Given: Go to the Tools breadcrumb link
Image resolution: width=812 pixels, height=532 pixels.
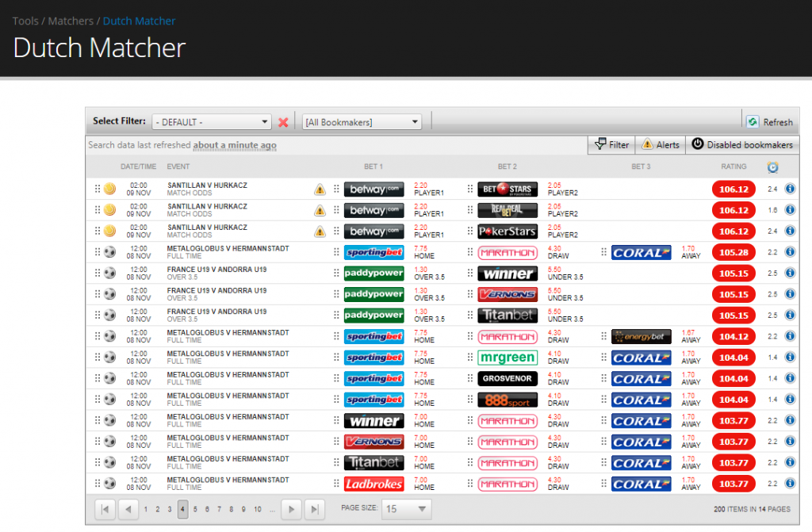Looking at the screenshot, I should click(25, 21).
